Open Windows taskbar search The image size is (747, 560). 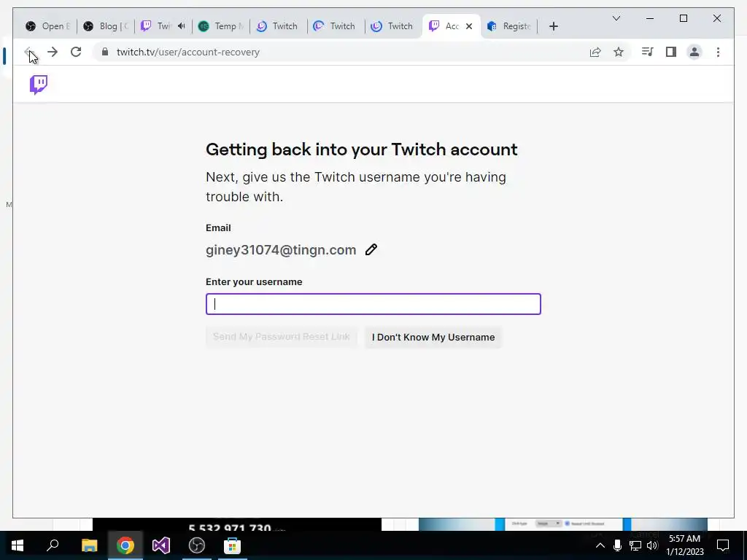pyautogui.click(x=53, y=545)
